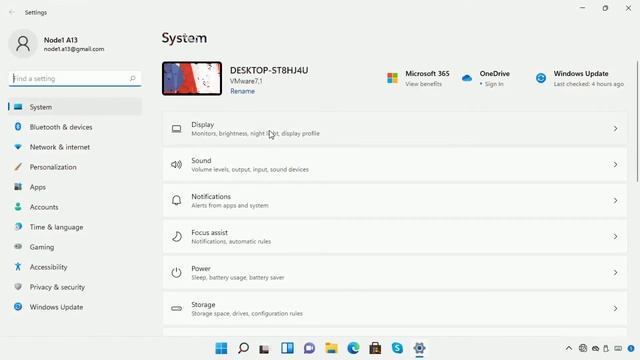Click the network icon in system tray
The image size is (640, 360).
coord(583,348)
